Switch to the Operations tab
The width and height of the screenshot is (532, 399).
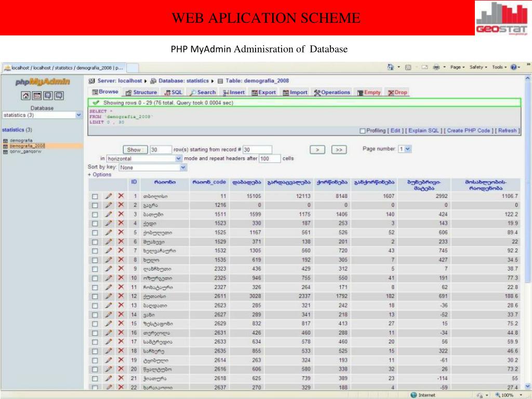point(332,92)
